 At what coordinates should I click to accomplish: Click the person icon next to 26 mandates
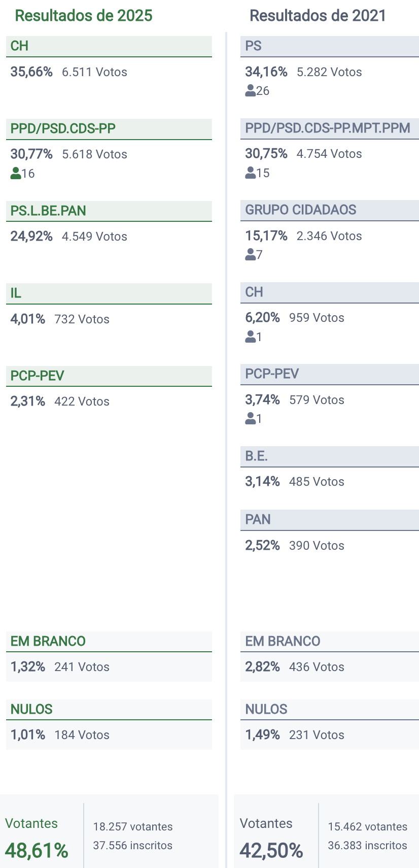tap(250, 91)
